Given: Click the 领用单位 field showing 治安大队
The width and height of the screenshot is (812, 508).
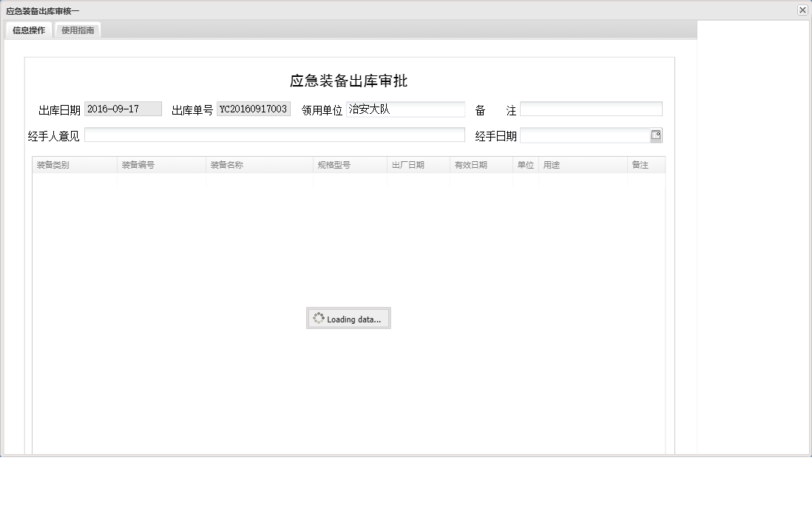Looking at the screenshot, I should coord(407,109).
